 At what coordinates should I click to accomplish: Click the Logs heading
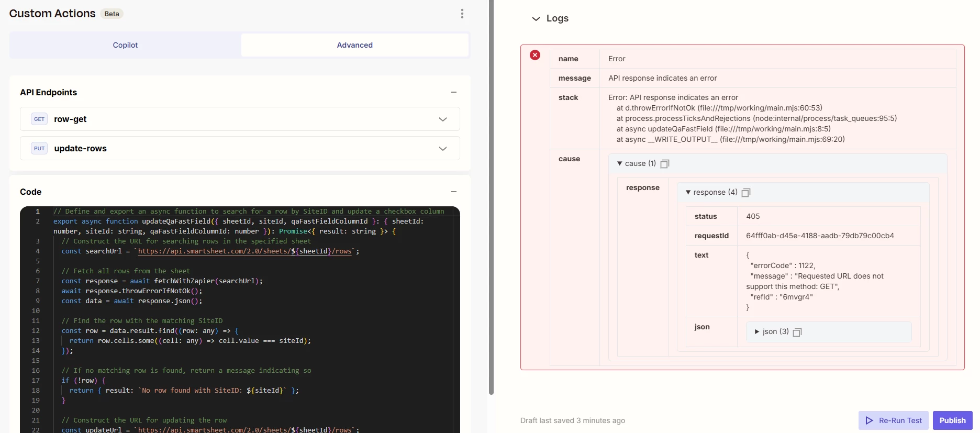557,18
